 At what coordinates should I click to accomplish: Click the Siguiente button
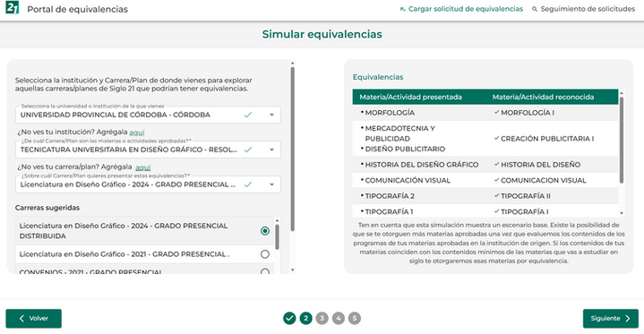pos(610,319)
